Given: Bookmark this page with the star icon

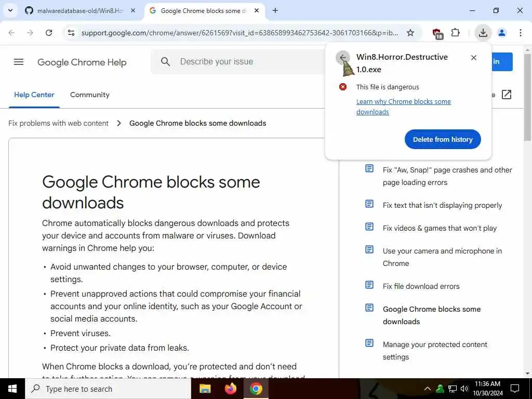Looking at the screenshot, I should point(410,33).
